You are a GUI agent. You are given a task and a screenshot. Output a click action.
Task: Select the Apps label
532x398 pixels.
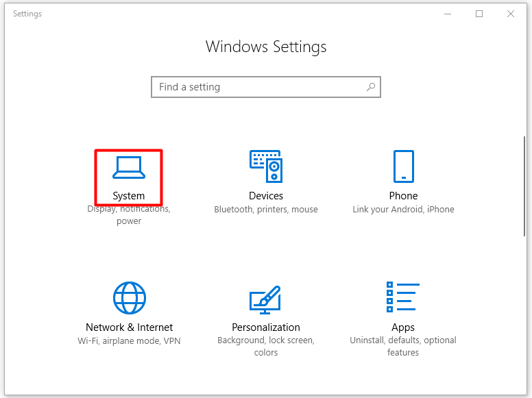(x=403, y=327)
